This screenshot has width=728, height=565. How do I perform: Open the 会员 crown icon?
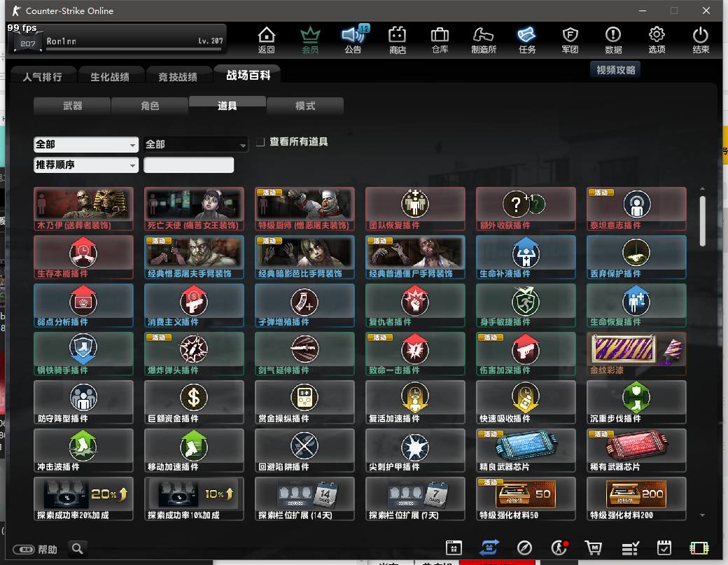click(x=310, y=40)
